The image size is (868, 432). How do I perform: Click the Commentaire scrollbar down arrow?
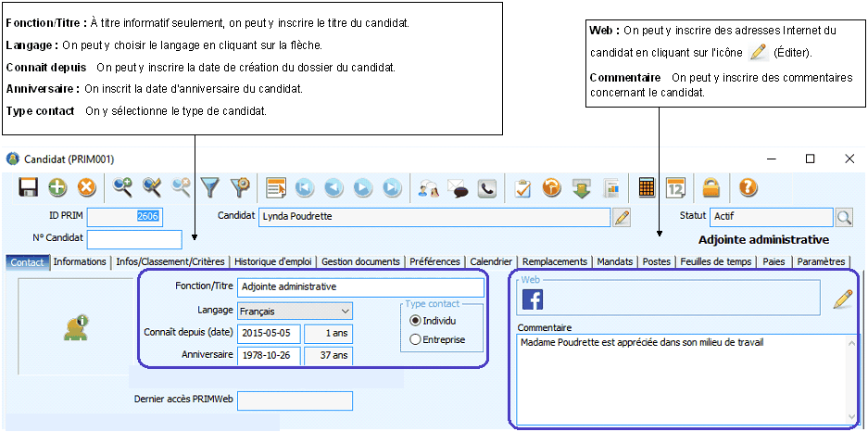coord(851,416)
